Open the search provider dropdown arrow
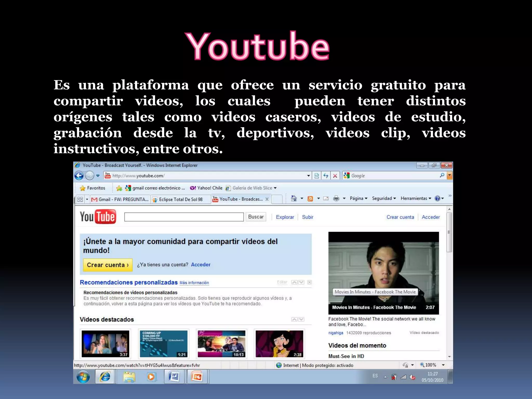Screen dimensions: 532x399 click(x=449, y=176)
